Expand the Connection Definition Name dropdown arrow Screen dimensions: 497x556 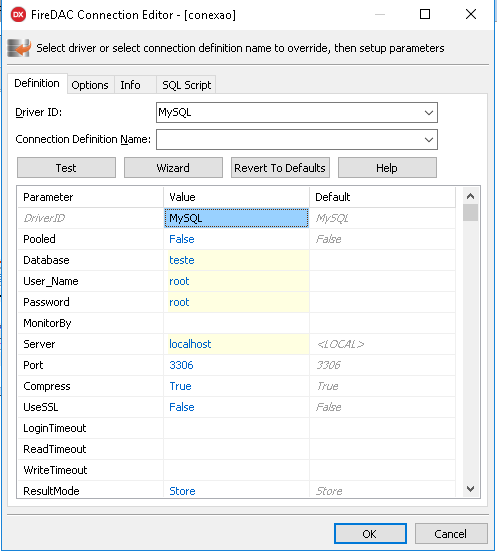(429, 140)
